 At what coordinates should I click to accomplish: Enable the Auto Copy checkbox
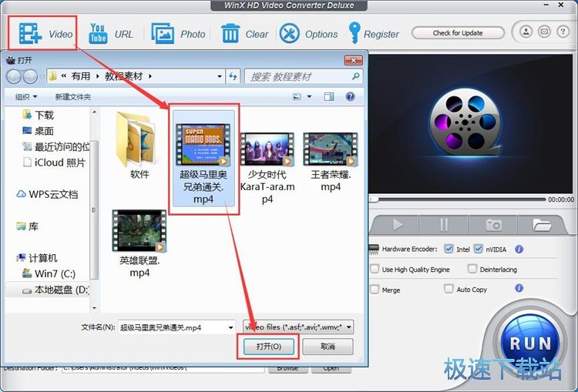449,289
